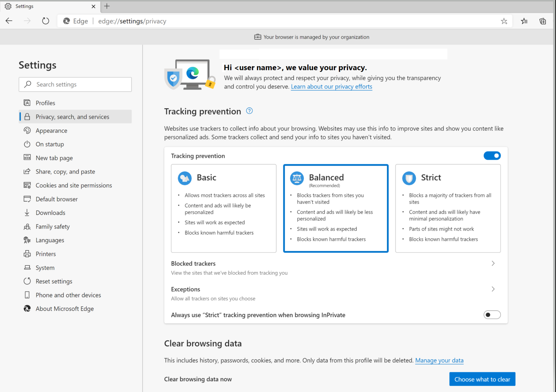
Task: Open Cookies and site permissions settings
Action: tap(74, 185)
